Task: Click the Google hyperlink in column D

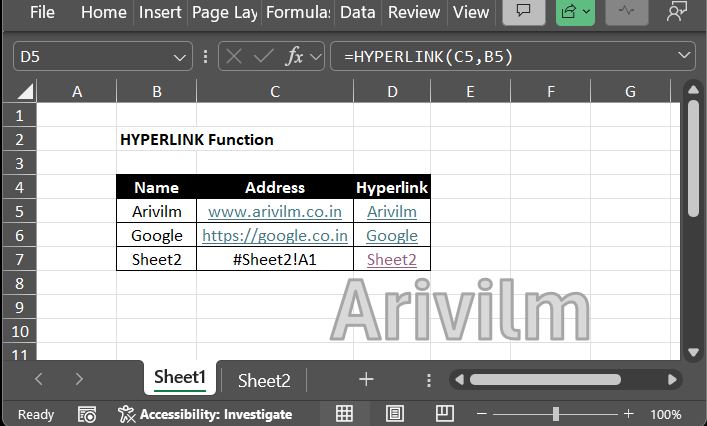Action: click(x=392, y=236)
